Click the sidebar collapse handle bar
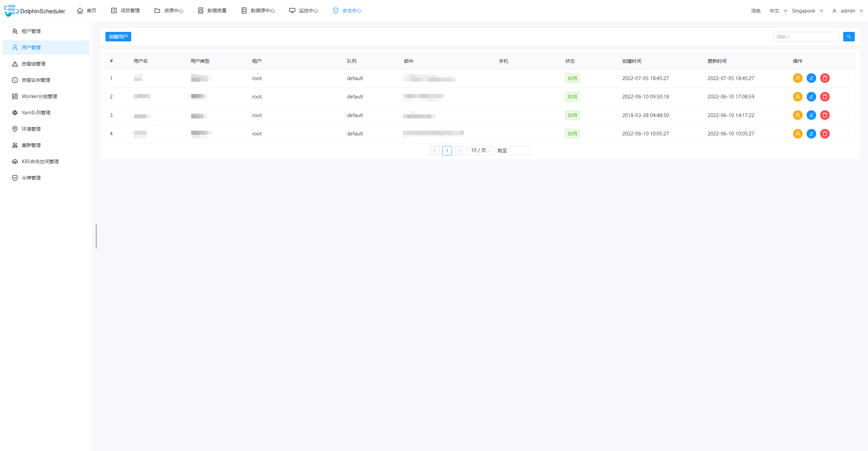Screen dimensions: 868x451 96,237
